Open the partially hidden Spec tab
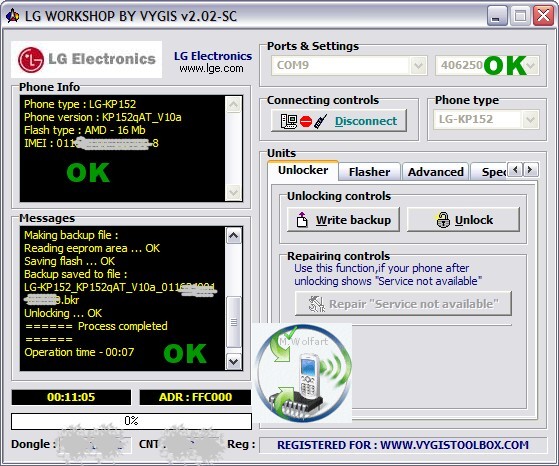Image resolution: width=559 pixels, height=466 pixels. 489,172
